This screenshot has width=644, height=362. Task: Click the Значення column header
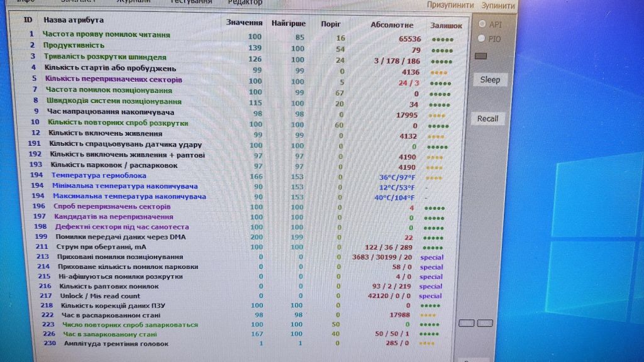[x=244, y=23]
